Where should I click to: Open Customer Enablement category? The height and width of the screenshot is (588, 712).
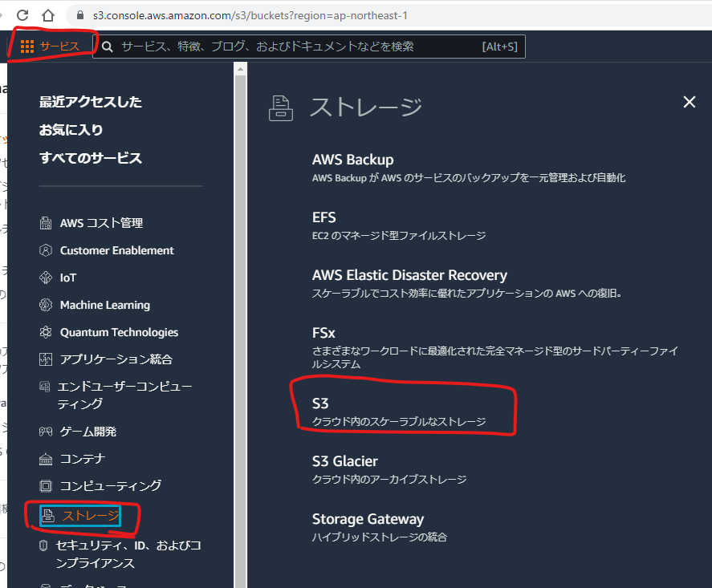tap(116, 250)
